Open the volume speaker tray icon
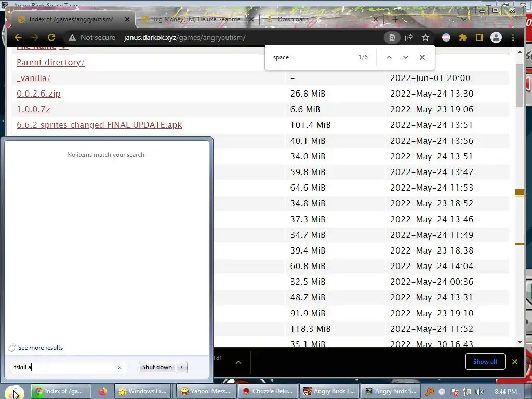 [479, 392]
